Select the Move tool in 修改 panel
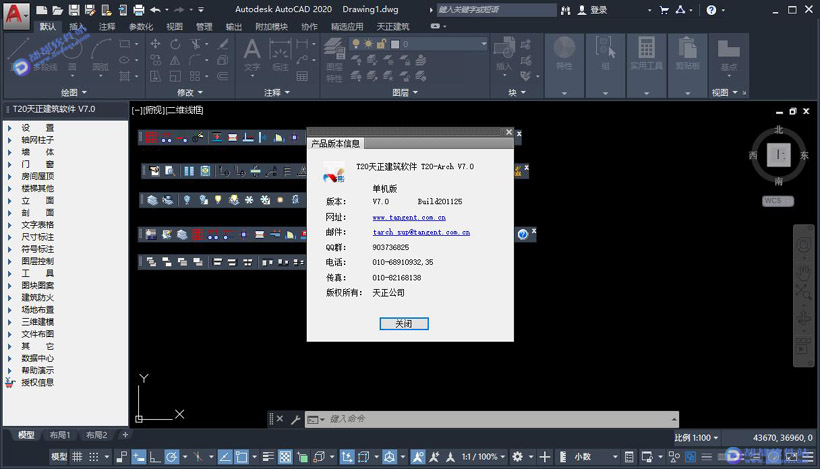Screen dimensions: 820x469 pyautogui.click(x=155, y=44)
